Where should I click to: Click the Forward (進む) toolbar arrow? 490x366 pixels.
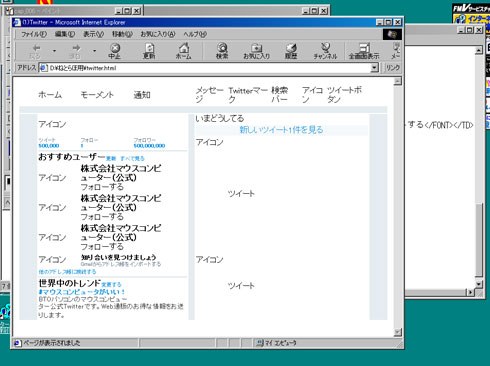tap(75, 51)
